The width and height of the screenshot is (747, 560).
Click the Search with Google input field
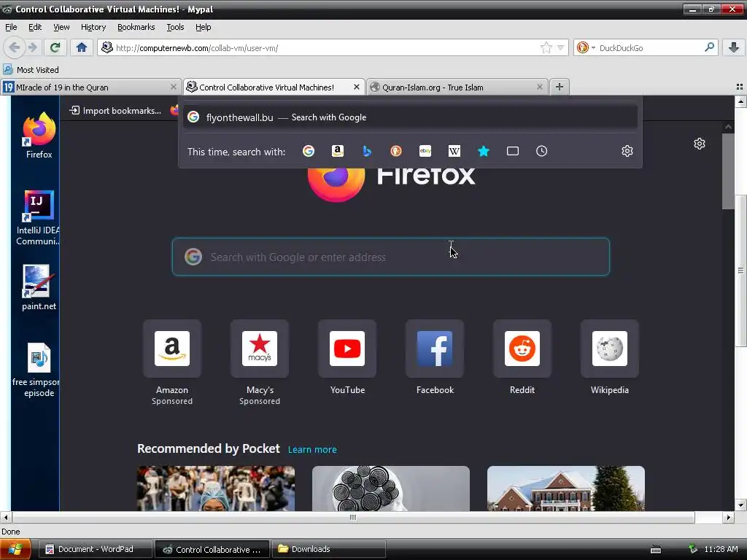391,257
